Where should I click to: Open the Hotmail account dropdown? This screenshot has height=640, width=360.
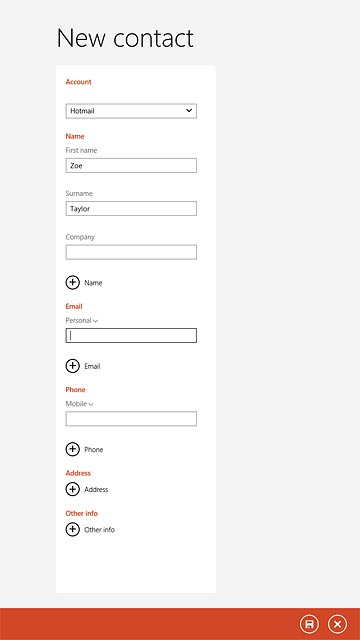tap(131, 111)
